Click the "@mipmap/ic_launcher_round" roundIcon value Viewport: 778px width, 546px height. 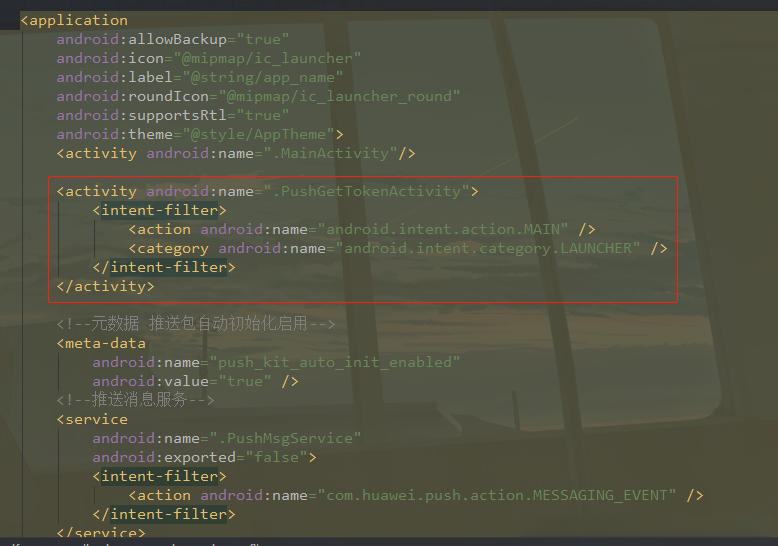coord(339,96)
